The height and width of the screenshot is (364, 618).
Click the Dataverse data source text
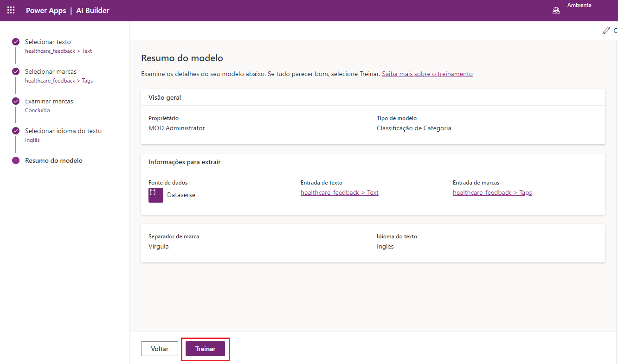[x=181, y=195]
